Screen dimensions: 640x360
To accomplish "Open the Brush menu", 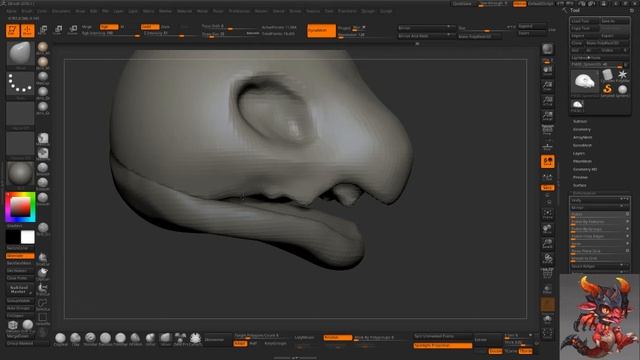I will [x=27, y=11].
